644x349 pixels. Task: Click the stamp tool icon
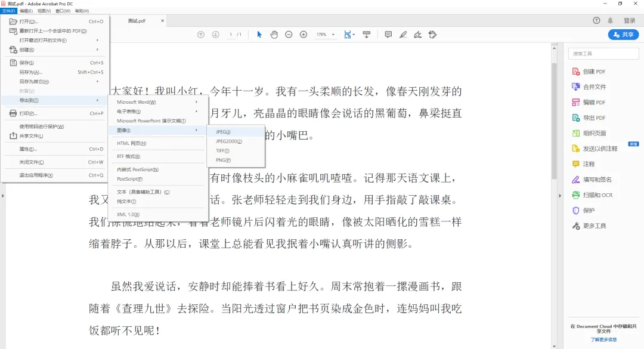pos(432,35)
